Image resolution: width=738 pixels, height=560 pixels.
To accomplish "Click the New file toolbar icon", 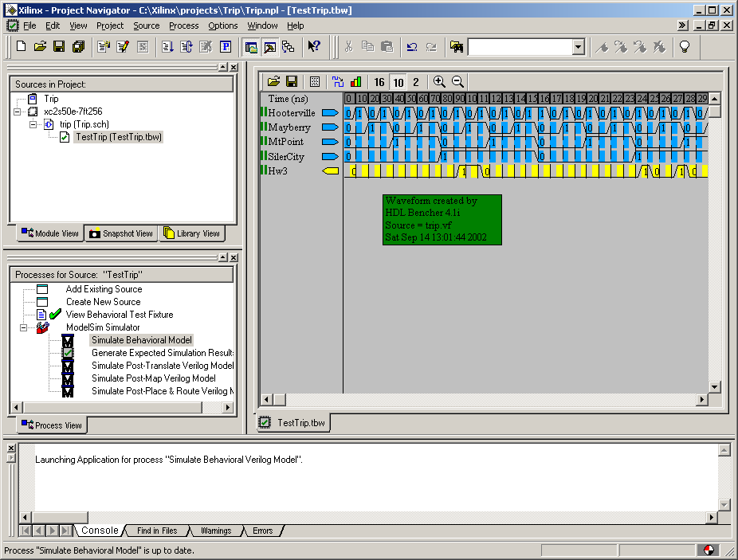I will point(21,47).
